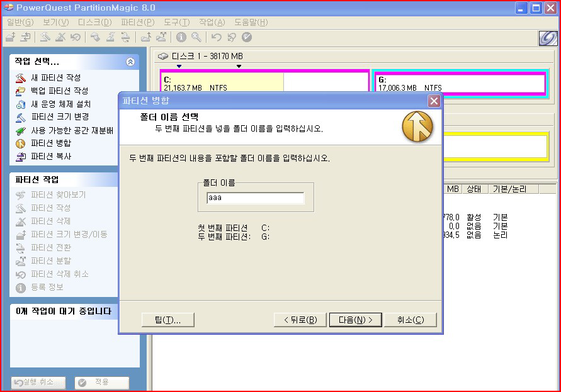
Task: Click the convert partition toolbar icon
Action: [125, 37]
